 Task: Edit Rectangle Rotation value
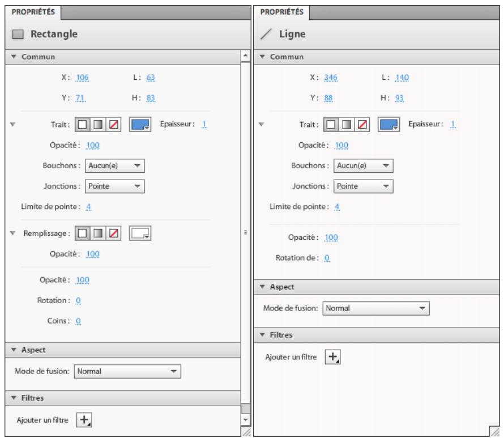(x=78, y=300)
